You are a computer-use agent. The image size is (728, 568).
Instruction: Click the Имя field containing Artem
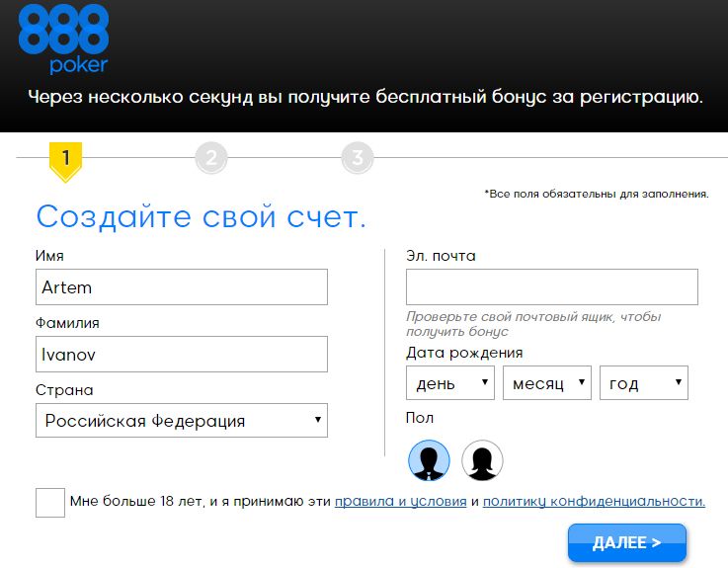(x=182, y=287)
